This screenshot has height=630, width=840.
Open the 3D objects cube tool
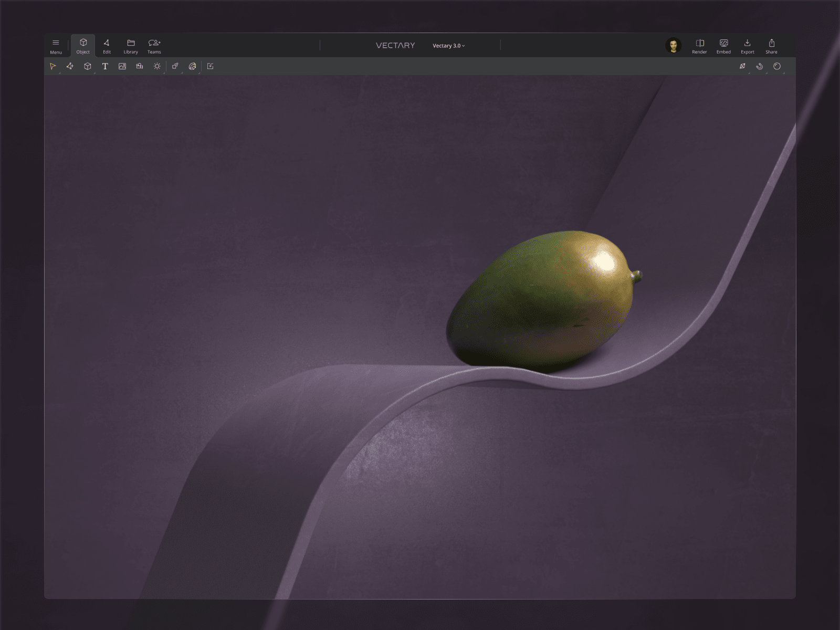coord(87,66)
